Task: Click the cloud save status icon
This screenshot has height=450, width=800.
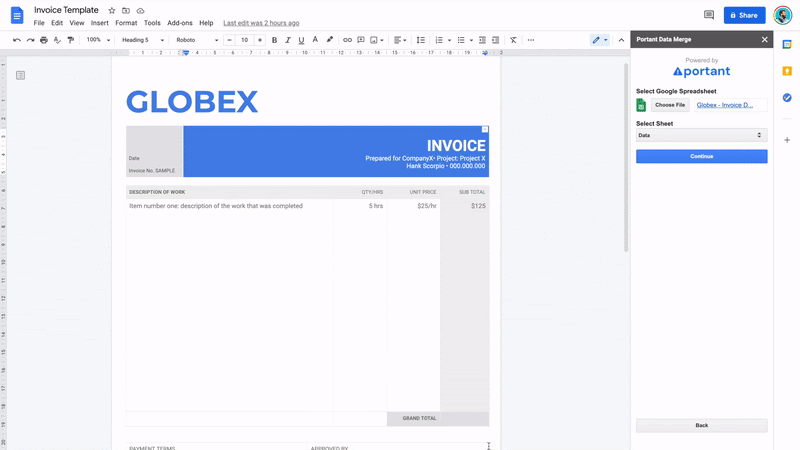Action: (x=140, y=10)
